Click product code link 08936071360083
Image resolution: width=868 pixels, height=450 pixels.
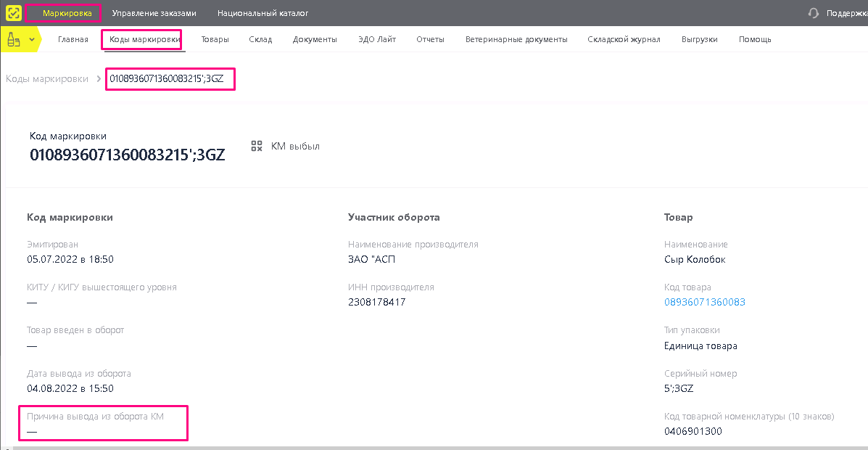[705, 302]
